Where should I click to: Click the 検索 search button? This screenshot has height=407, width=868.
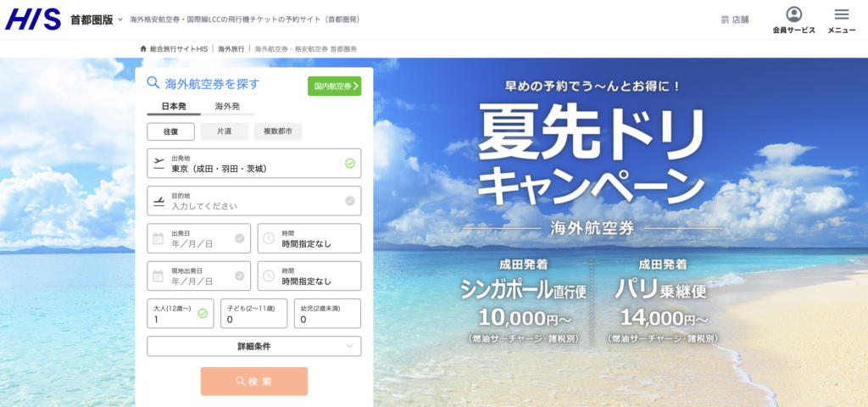coord(254,382)
